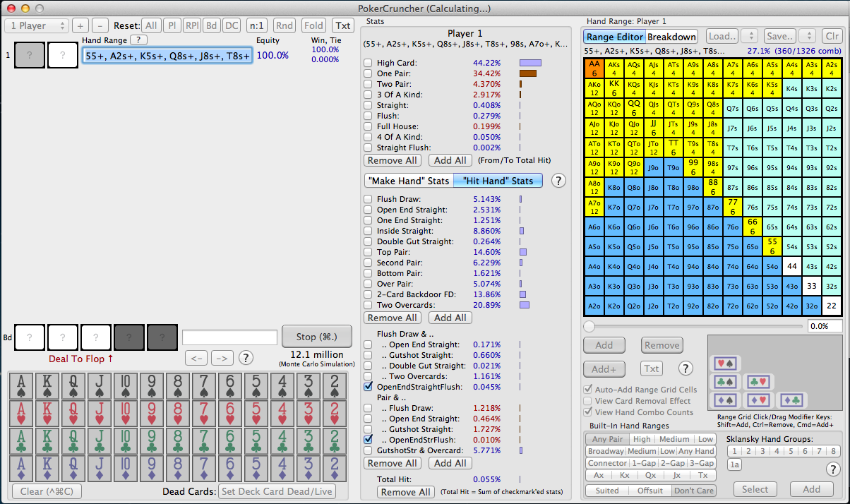Viewport: 850px width, 504px height.
Task: Stop the Monte Carlo simulation
Action: click(x=317, y=336)
